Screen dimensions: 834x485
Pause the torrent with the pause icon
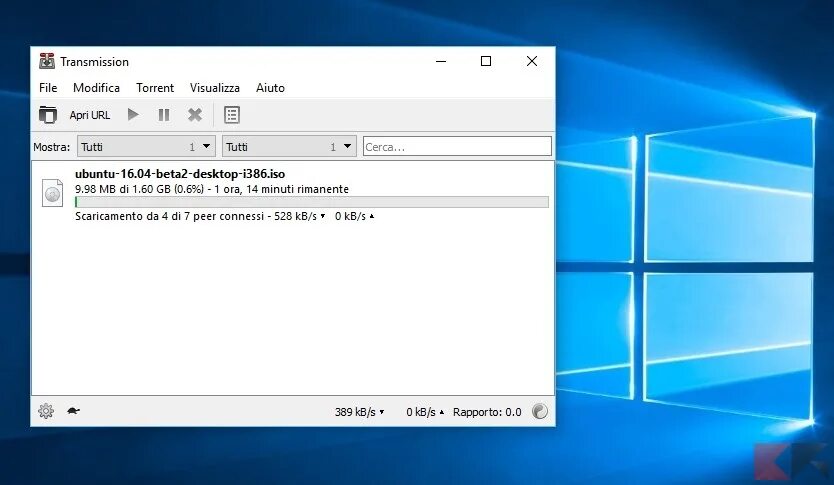tap(164, 115)
